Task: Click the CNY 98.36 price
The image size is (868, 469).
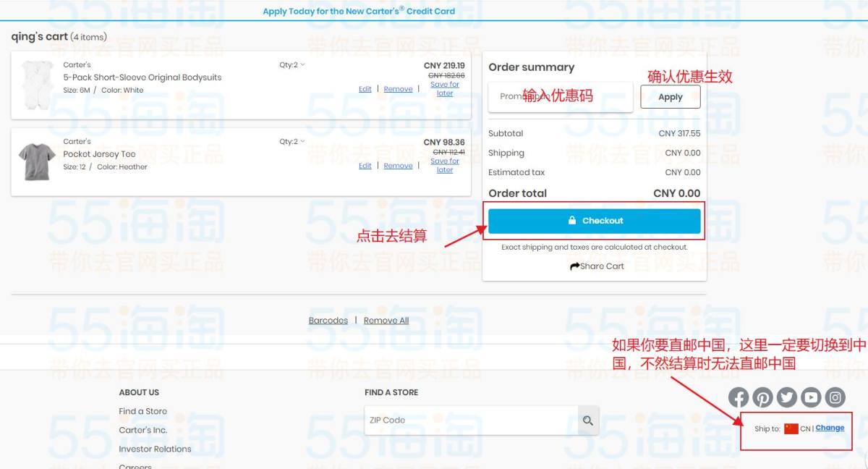Action: pos(444,143)
